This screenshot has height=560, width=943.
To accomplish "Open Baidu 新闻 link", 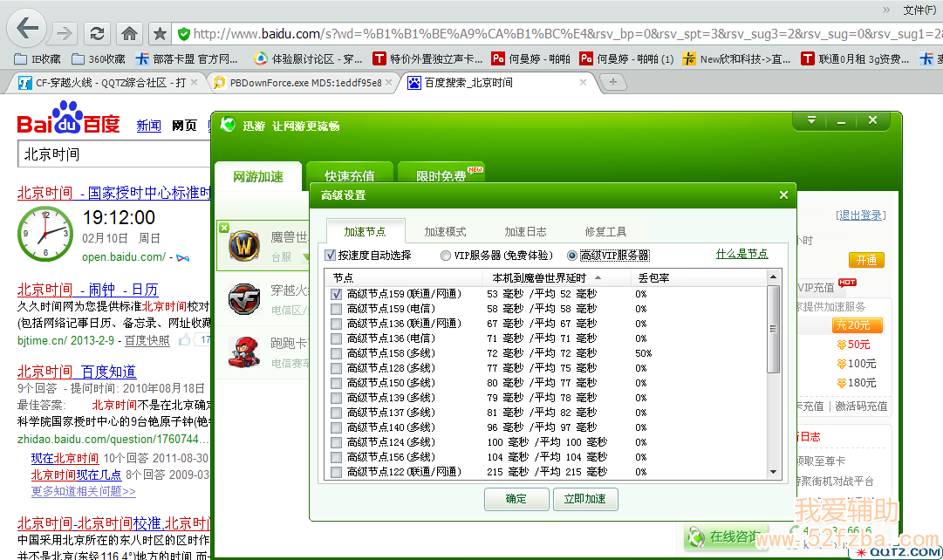I will pos(148,125).
